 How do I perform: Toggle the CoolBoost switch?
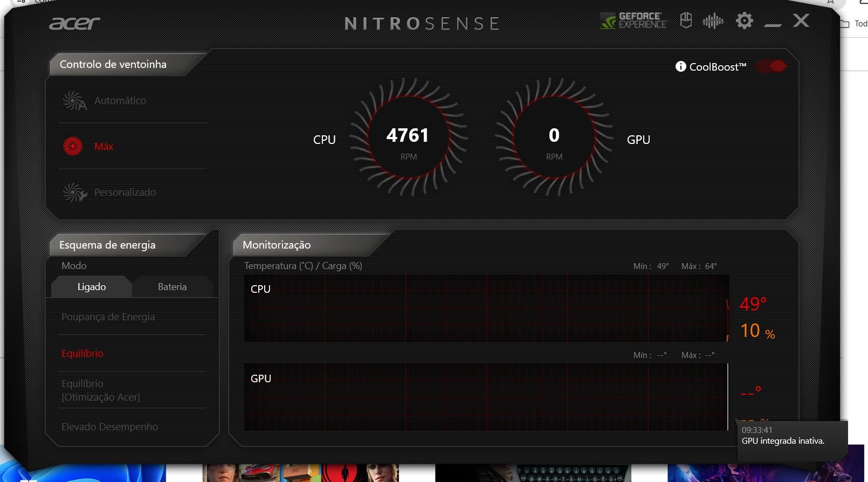[771, 66]
